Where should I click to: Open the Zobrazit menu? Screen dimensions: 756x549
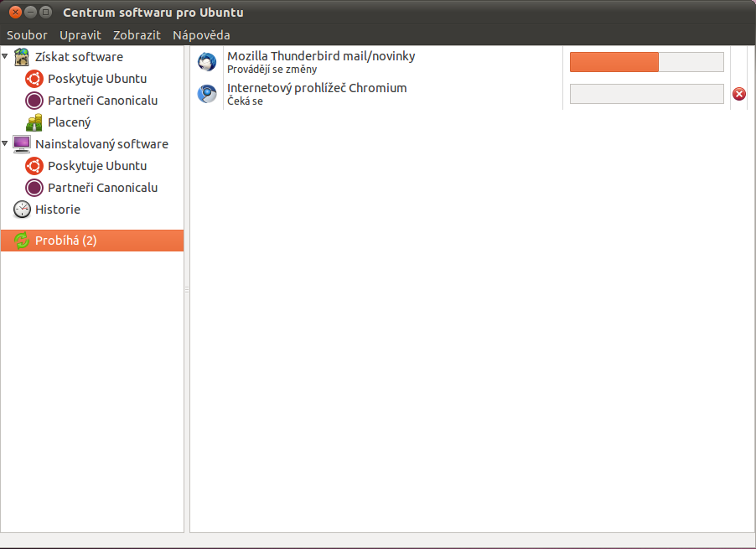tap(137, 35)
